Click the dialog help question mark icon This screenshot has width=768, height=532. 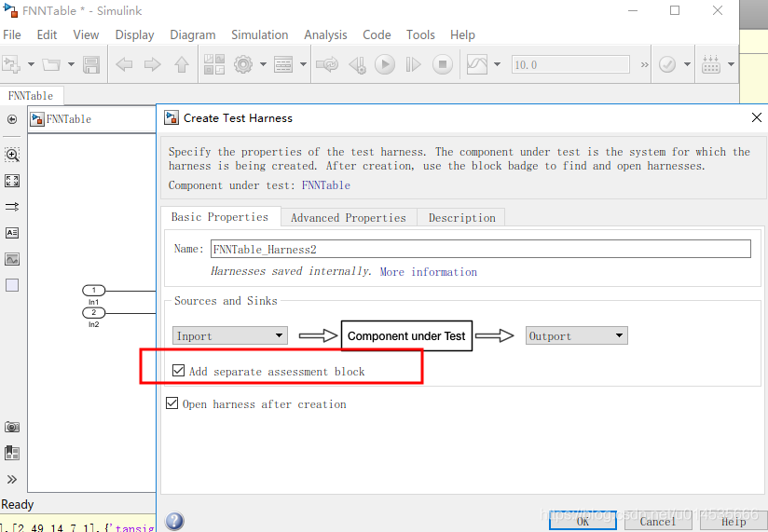[x=174, y=521]
